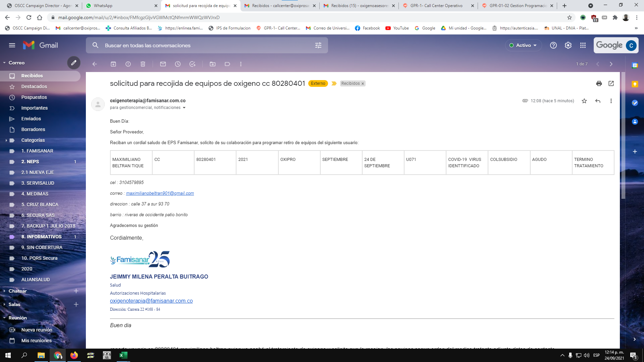Open the Google apps grid

[x=583, y=45]
